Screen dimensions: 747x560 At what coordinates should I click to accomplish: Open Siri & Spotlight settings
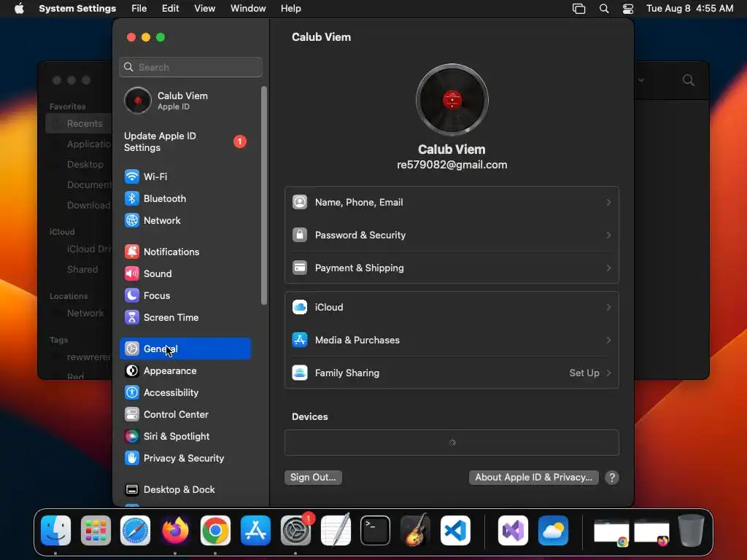click(x=185, y=437)
